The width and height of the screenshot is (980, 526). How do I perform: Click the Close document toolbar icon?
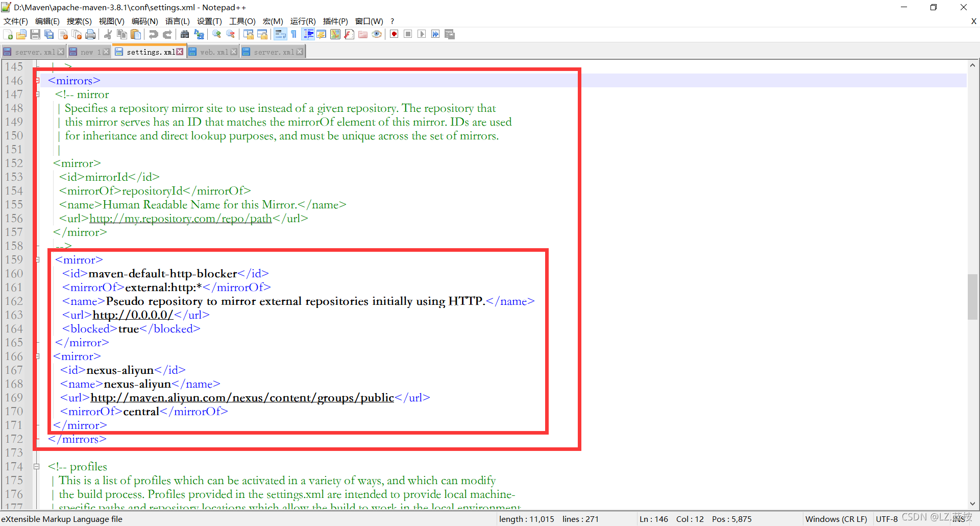(x=63, y=34)
